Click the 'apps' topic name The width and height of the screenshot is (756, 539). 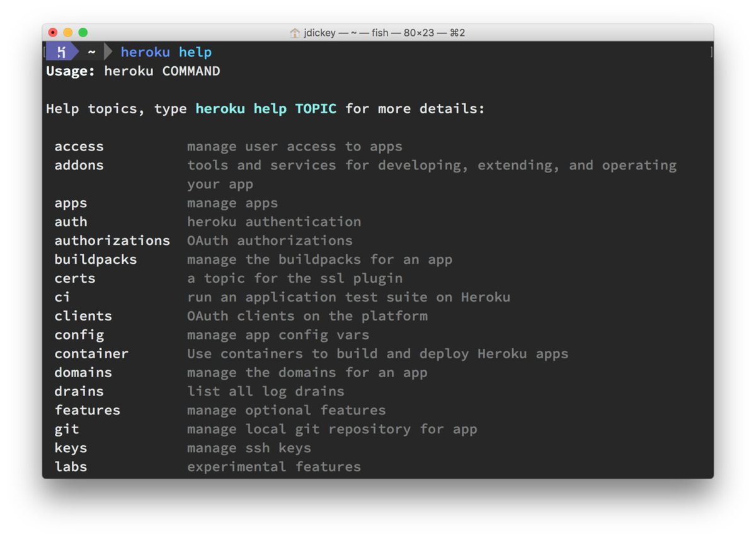tap(71, 203)
